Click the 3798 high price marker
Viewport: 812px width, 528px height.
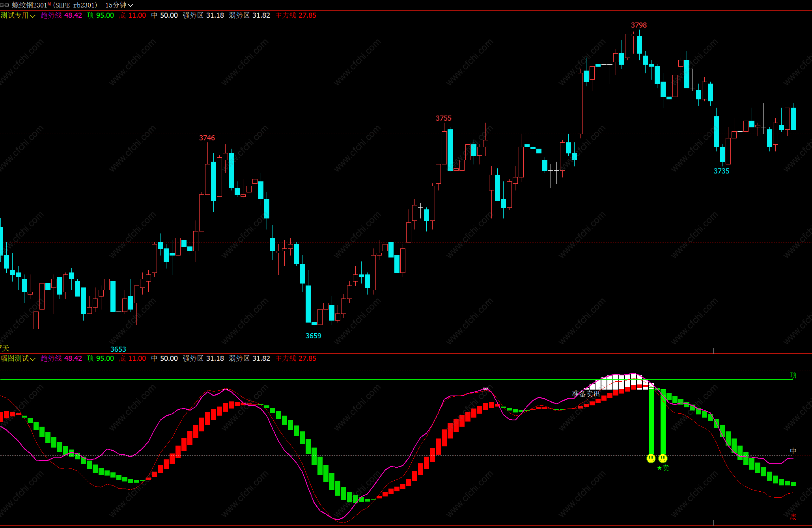(x=638, y=25)
